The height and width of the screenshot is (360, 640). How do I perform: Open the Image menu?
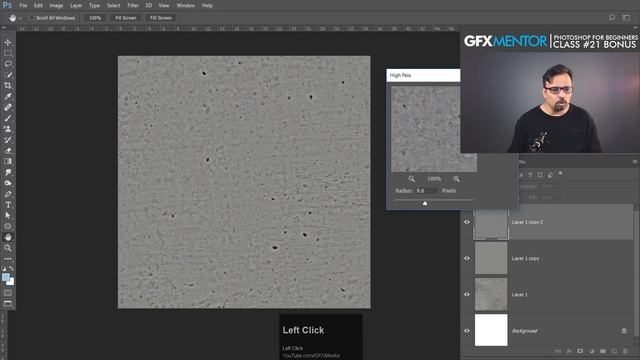click(x=56, y=5)
